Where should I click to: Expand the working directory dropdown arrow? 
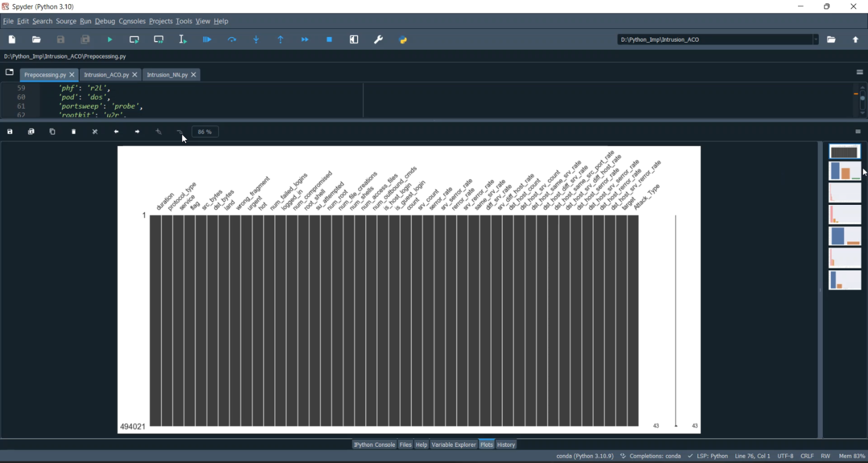click(x=816, y=40)
